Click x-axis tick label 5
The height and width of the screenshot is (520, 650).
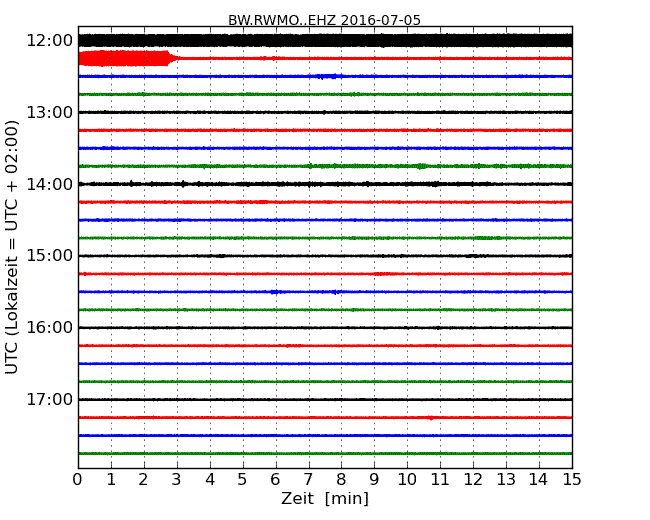point(243,479)
